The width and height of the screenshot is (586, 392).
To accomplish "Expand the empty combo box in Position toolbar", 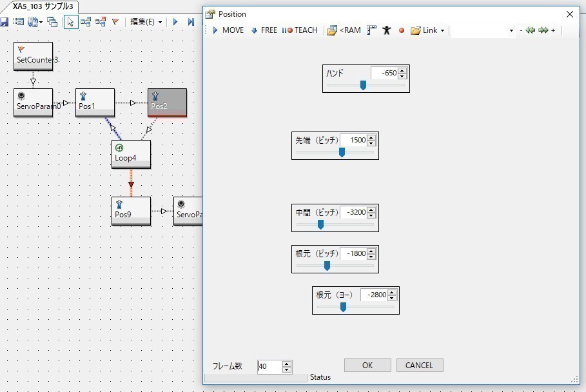I will coord(512,30).
